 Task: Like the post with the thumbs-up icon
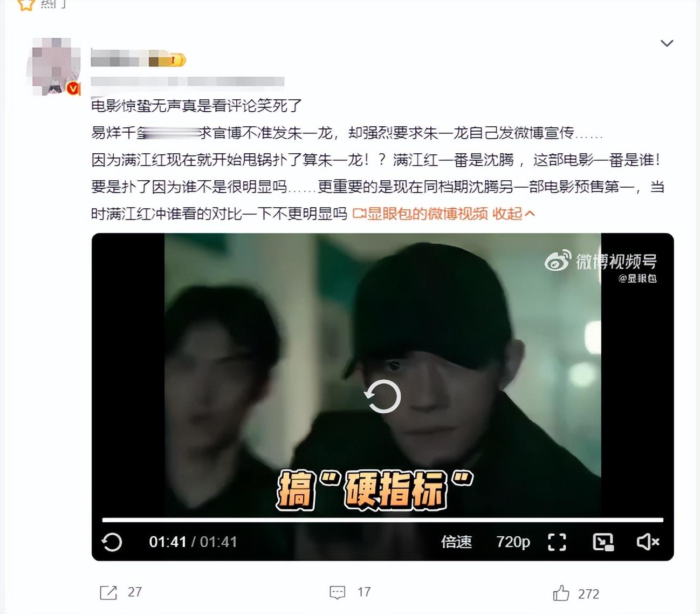click(x=561, y=593)
